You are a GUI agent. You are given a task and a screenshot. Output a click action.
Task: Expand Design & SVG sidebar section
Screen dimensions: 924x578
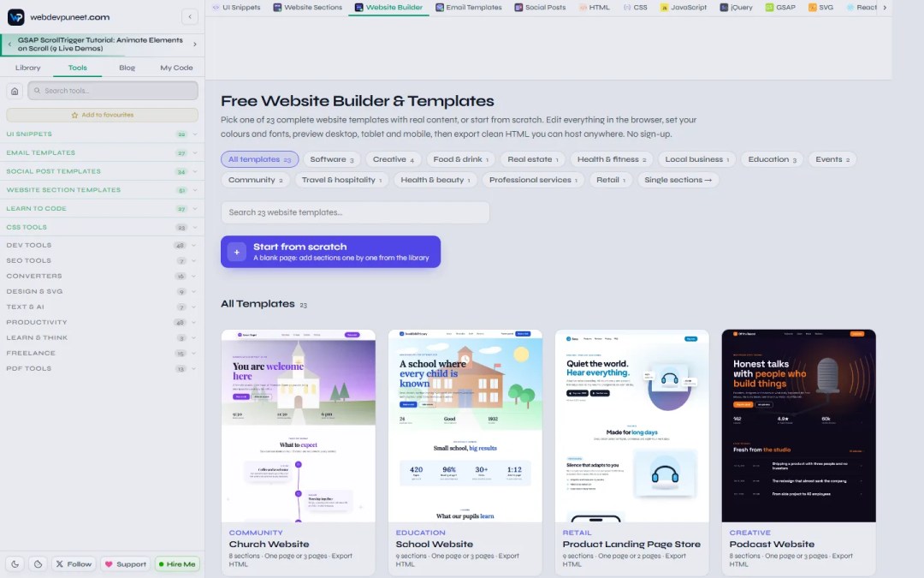click(102, 291)
